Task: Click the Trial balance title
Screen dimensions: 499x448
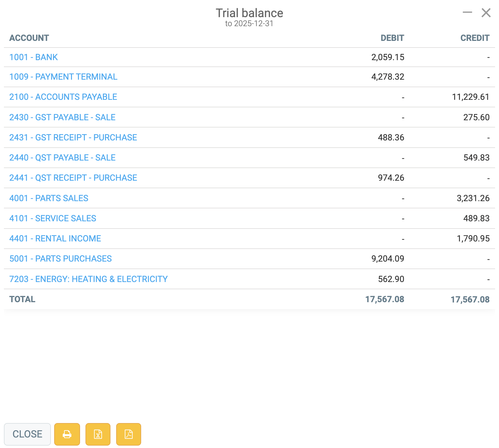Action: [249, 13]
